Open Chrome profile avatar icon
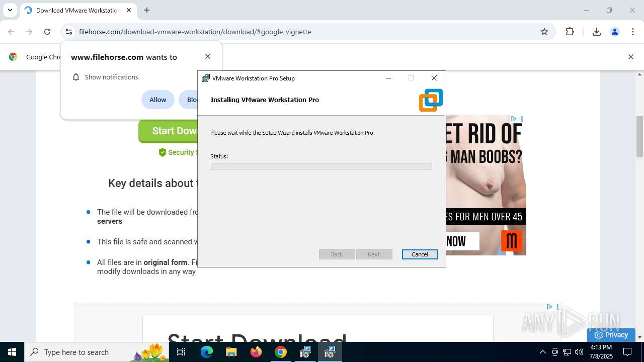The image size is (644, 362). [614, 32]
